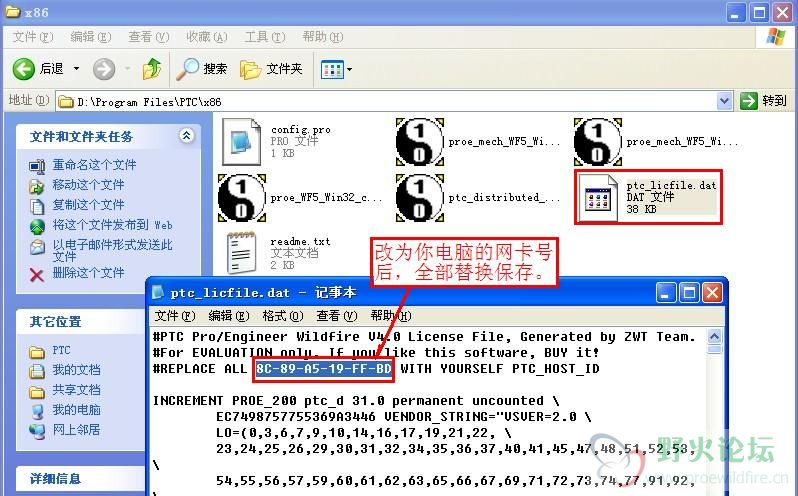Open the Forward button history dropdown arrow
The image size is (798, 496).
[127, 68]
